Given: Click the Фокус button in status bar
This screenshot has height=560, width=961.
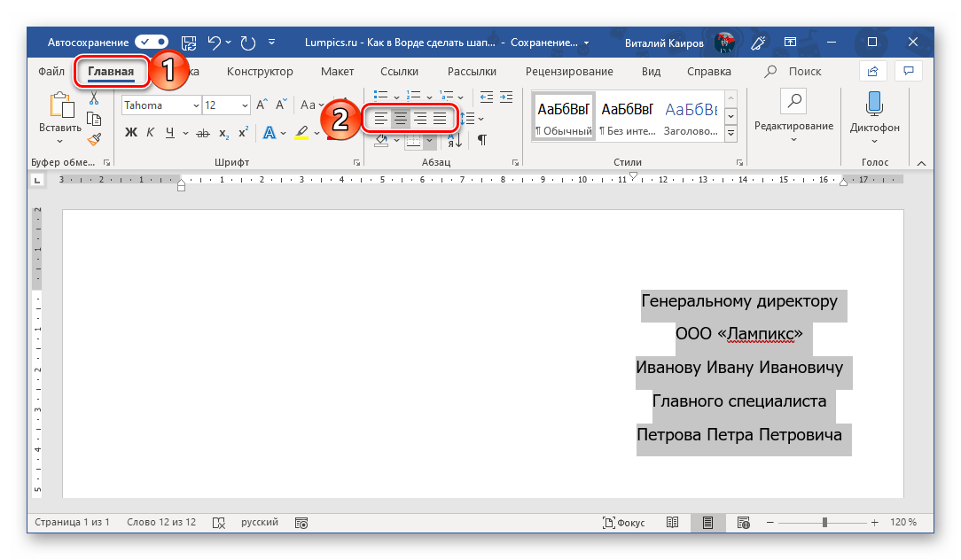Looking at the screenshot, I should [622, 523].
